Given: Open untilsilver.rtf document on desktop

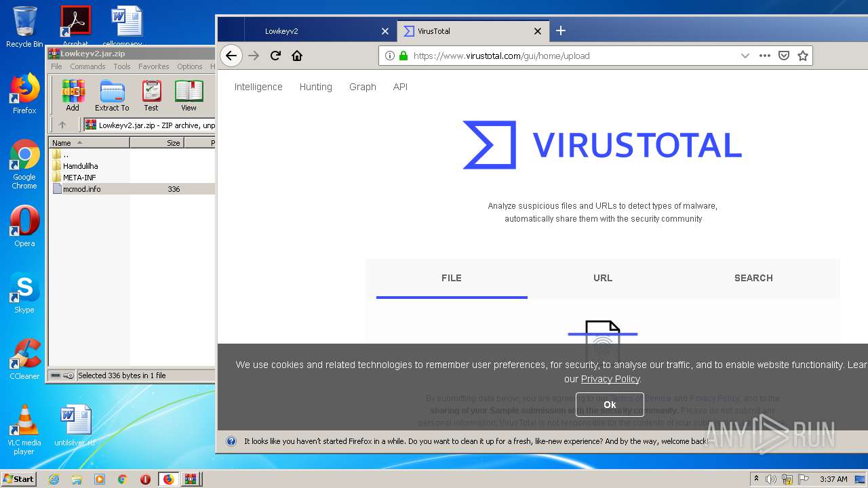Looking at the screenshot, I should click(x=75, y=426).
